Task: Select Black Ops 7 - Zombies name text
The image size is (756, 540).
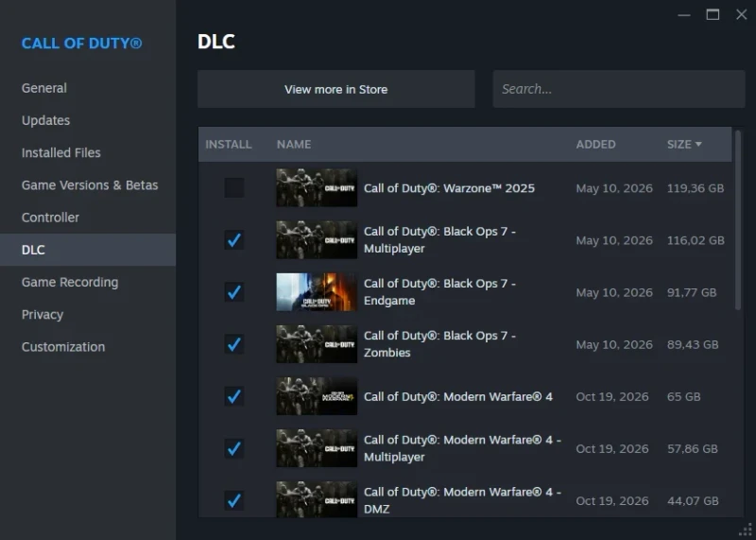Action: click(x=439, y=344)
